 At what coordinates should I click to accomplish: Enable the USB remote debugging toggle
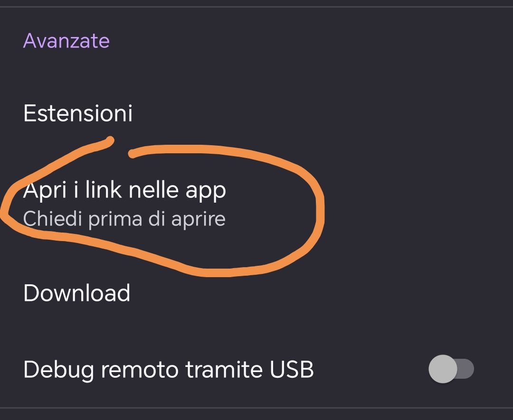click(x=451, y=369)
